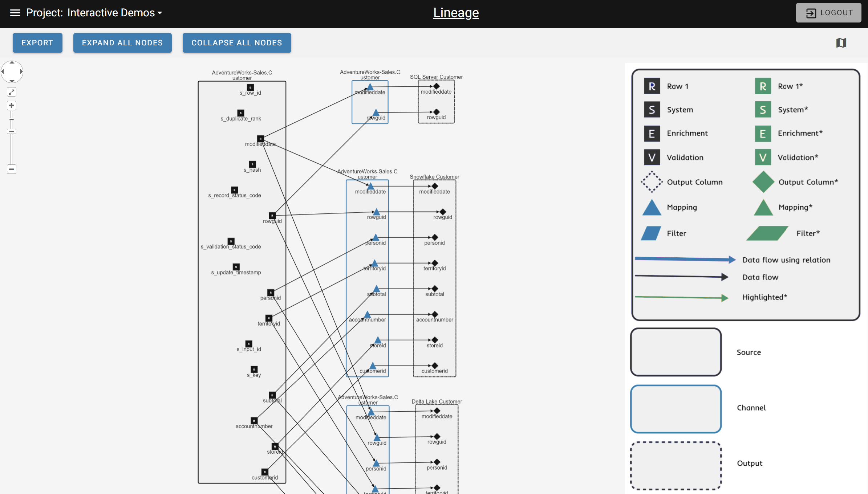
Task: Select the s_hash source node
Action: [x=252, y=164]
